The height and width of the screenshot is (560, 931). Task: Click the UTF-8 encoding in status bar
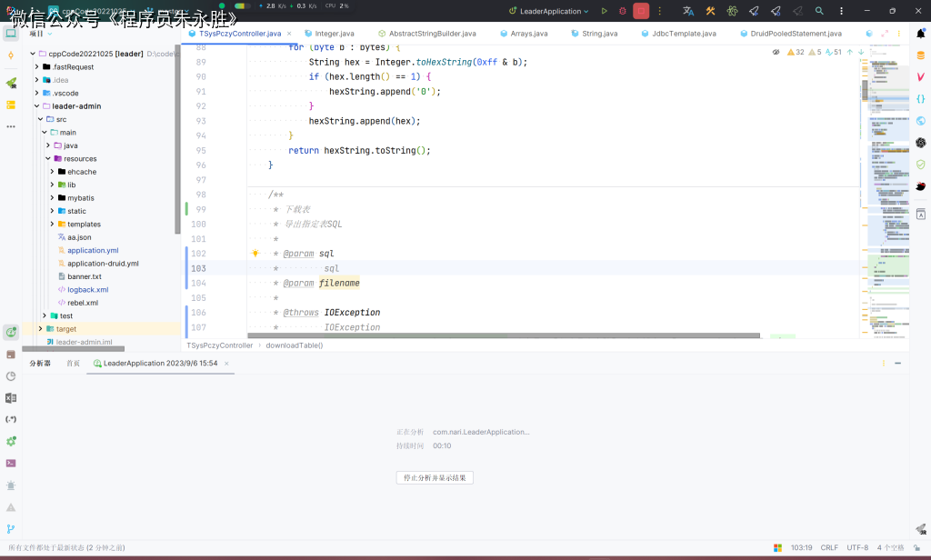857,547
